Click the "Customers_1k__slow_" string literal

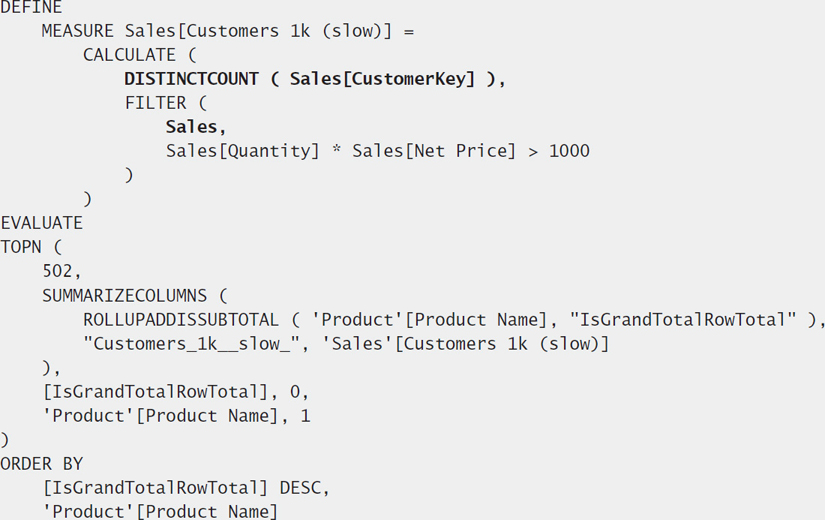coord(192,344)
